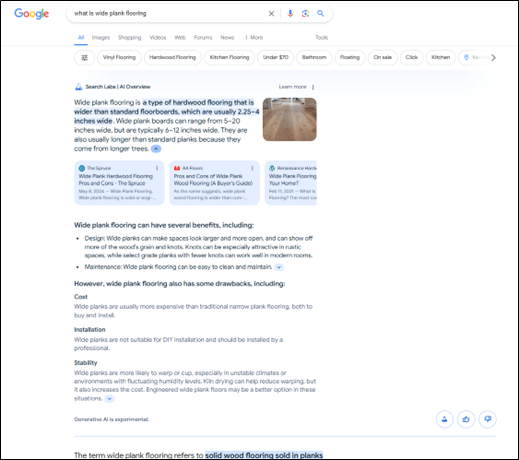Switch to the Images tab
This screenshot has width=519, height=460.
(x=101, y=38)
